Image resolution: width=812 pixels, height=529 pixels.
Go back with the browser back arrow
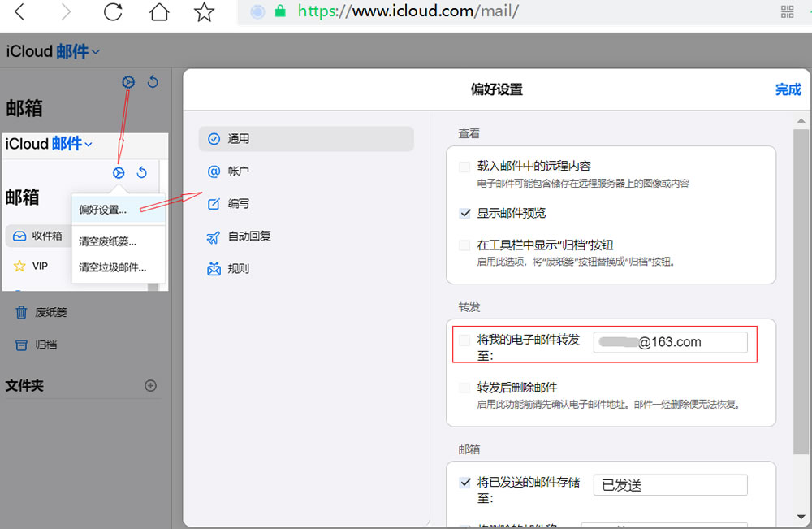(x=19, y=11)
